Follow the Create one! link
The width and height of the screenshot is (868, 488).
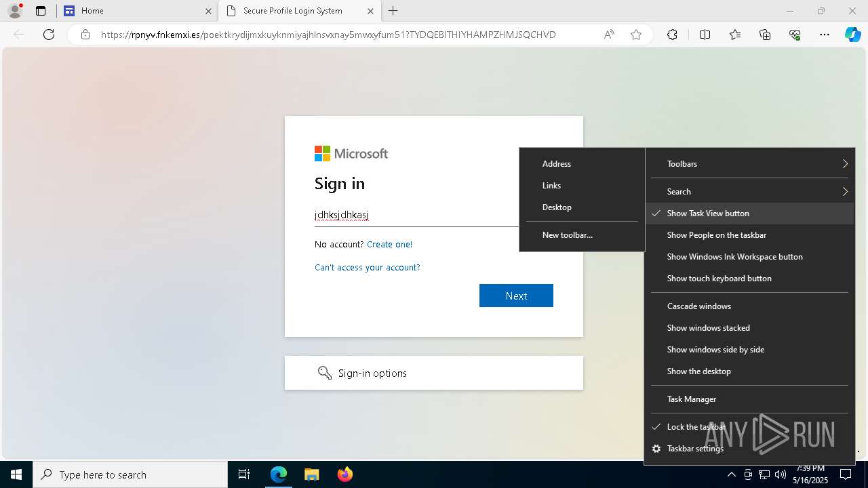point(389,244)
